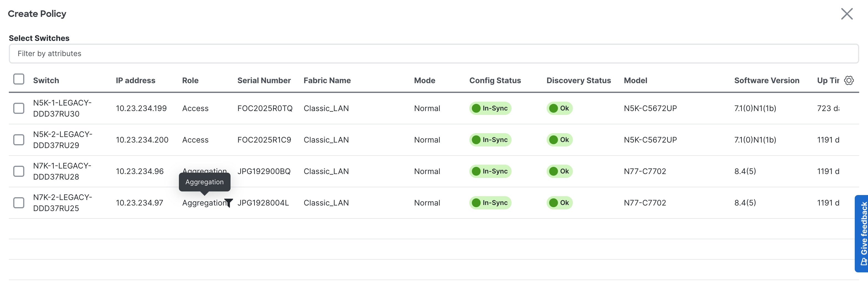Click the In-Sync badge on the N7K-2 row
Screen dimensions: 868x300
pos(490,202)
